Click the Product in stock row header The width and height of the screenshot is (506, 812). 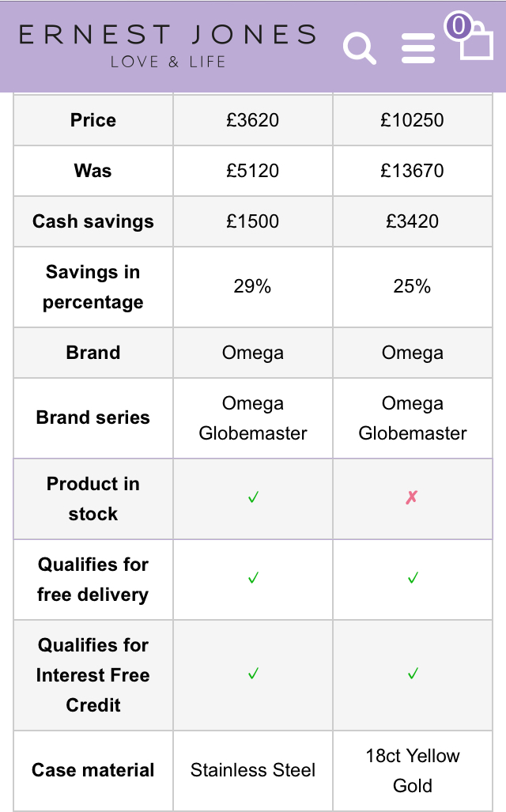(93, 499)
